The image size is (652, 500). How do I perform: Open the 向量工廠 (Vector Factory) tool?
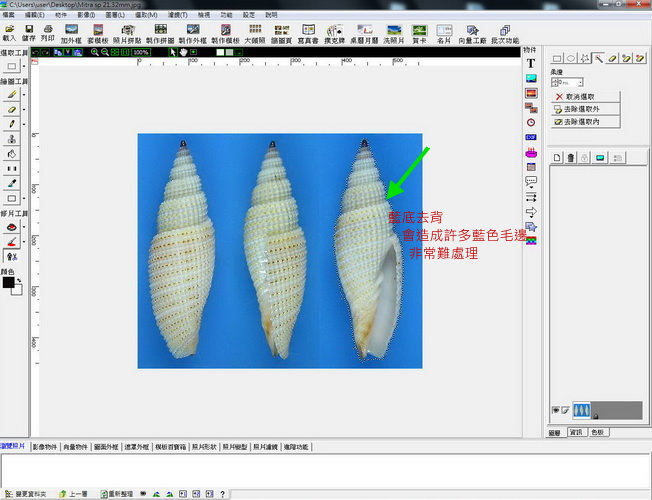(x=474, y=32)
